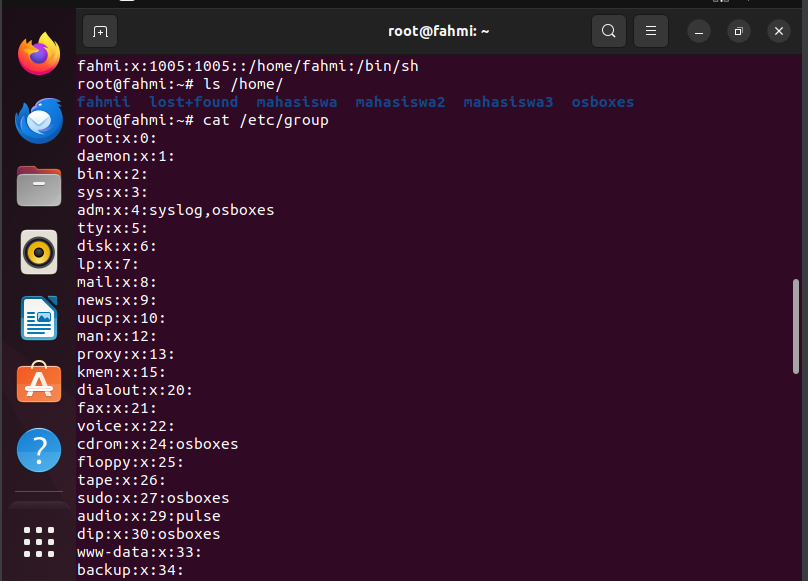
Task: Open Thunderbird mail from the dock
Action: [x=39, y=120]
